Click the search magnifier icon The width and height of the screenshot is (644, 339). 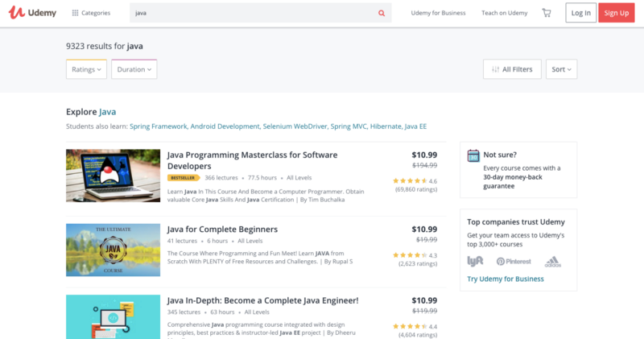click(382, 13)
